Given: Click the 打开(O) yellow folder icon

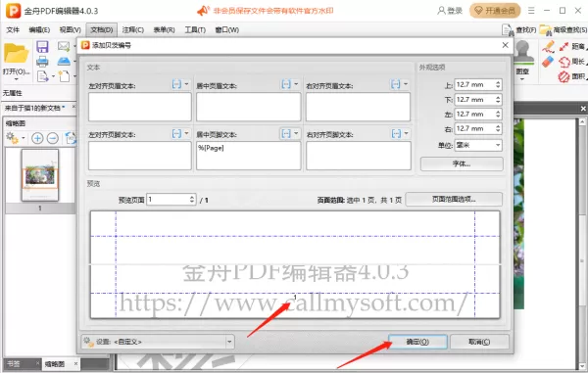Looking at the screenshot, I should (16, 53).
